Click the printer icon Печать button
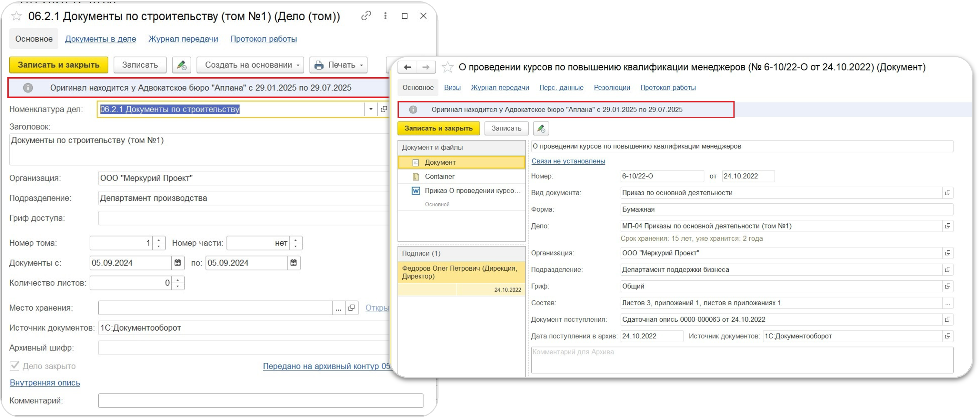Image resolution: width=980 pixels, height=418 pixels. click(x=339, y=65)
